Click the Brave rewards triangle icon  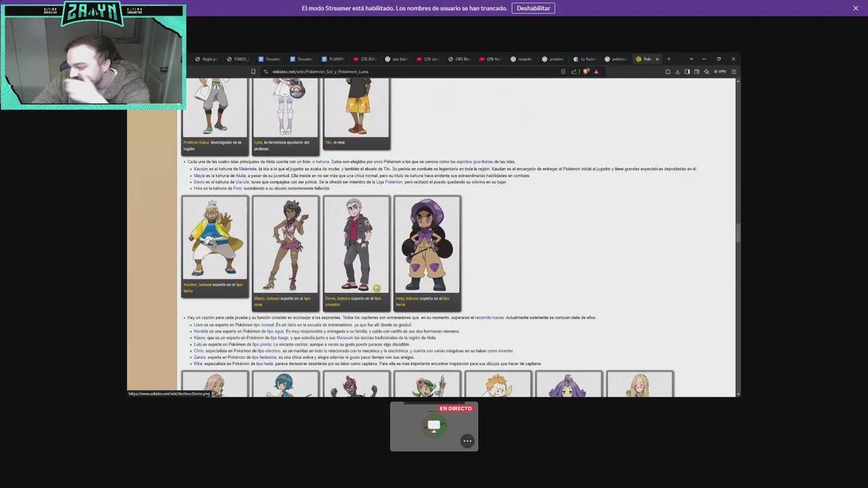click(x=596, y=71)
